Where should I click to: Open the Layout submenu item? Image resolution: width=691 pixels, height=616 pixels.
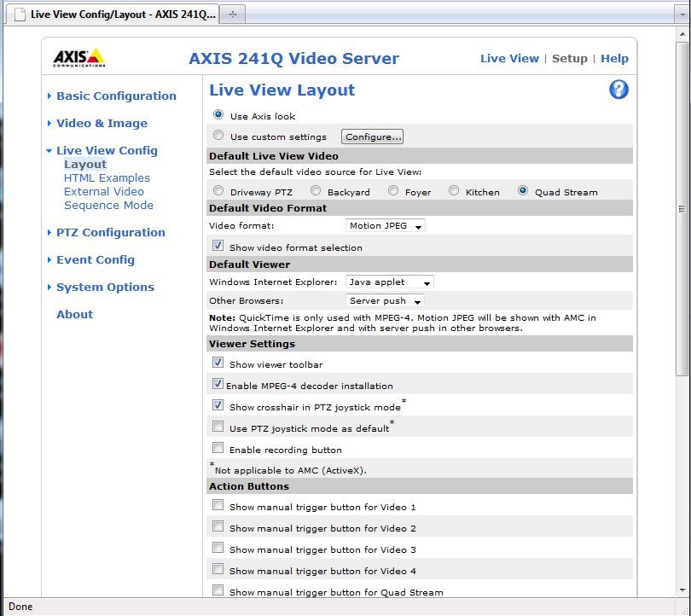point(85,165)
